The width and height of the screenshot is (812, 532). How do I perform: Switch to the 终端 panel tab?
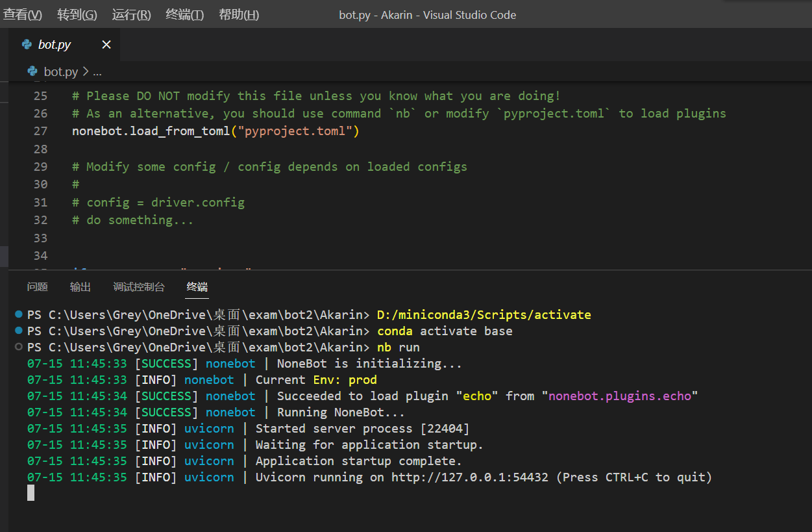(x=197, y=287)
